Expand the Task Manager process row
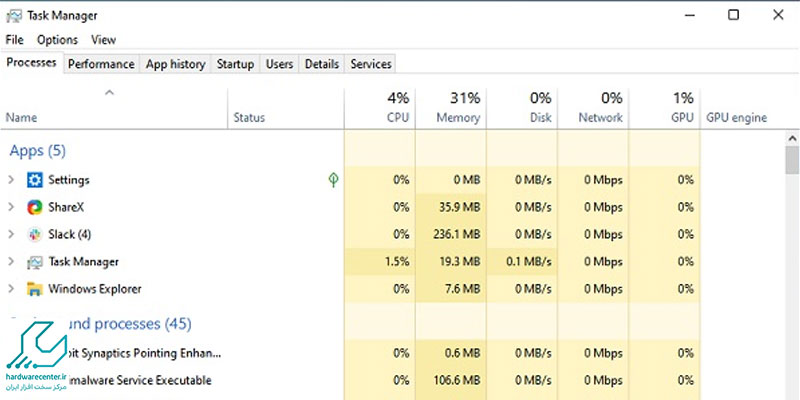Viewport: 800px width, 400px height. (11, 262)
